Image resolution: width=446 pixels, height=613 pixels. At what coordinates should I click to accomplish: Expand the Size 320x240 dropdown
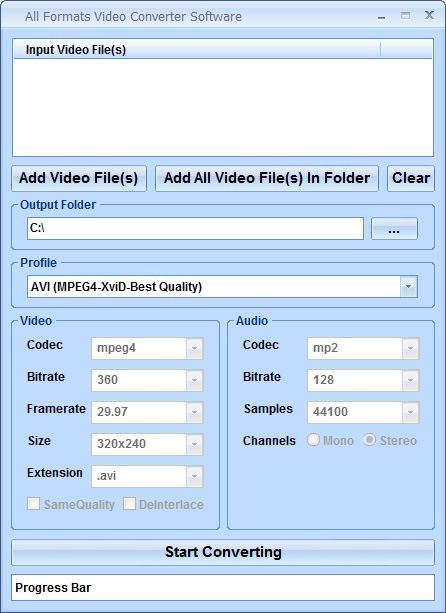(x=194, y=445)
